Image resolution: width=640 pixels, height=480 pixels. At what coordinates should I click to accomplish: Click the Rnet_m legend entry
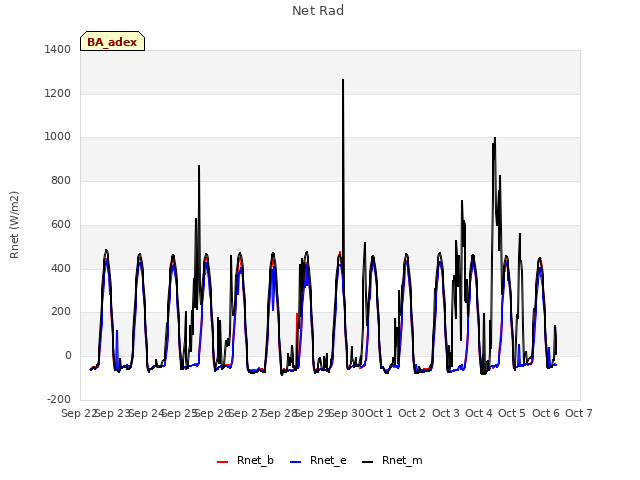pos(392,461)
